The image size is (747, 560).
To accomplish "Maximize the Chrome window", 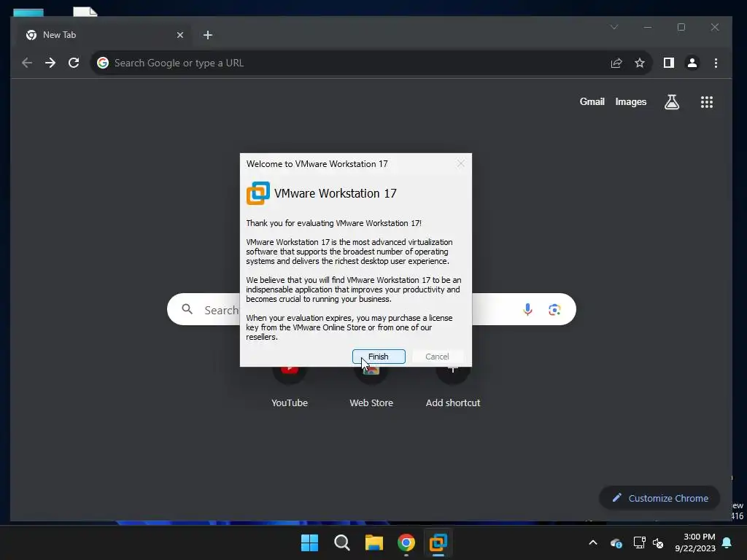I will (681, 27).
